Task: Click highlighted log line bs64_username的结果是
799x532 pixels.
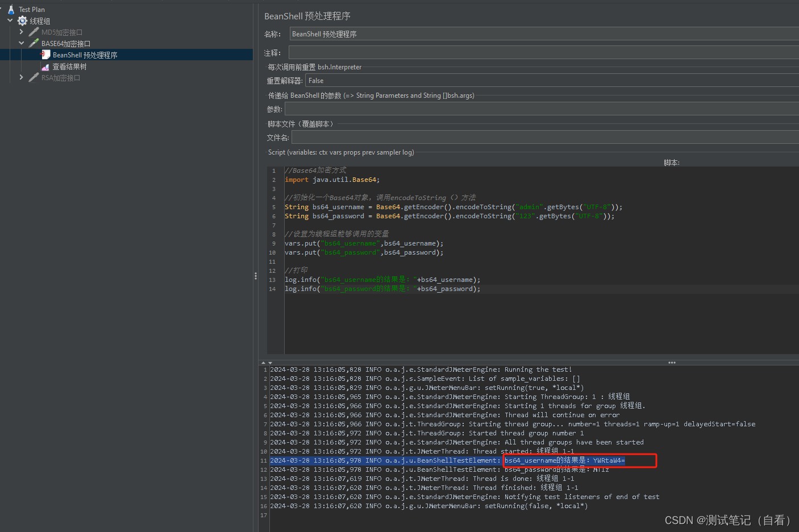Action: 448,460
